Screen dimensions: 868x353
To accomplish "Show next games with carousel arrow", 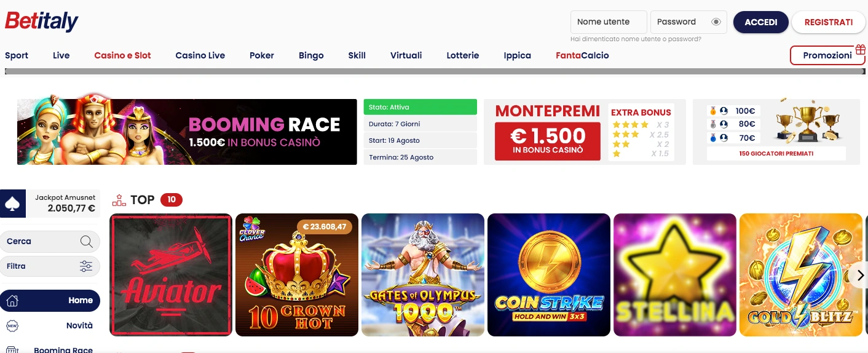I will point(860,276).
